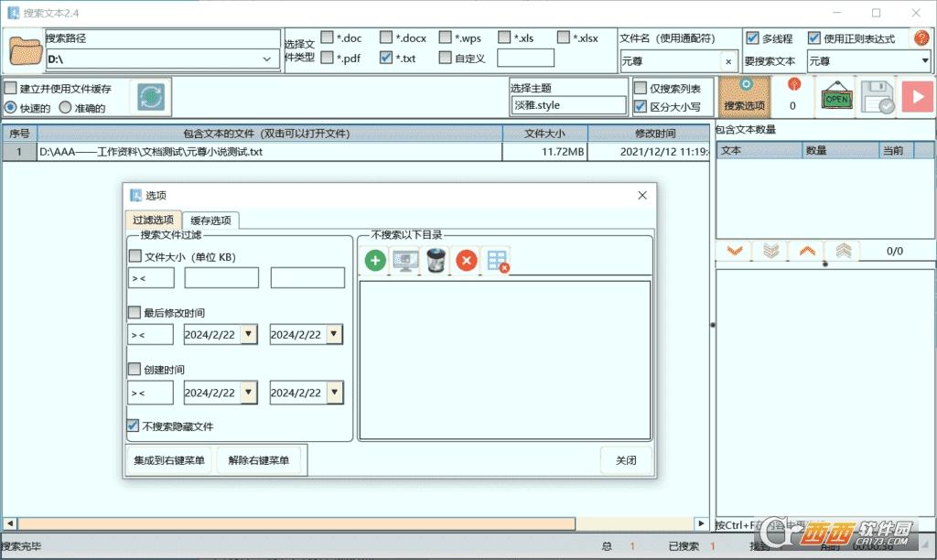Click the green add directory icon

[375, 261]
